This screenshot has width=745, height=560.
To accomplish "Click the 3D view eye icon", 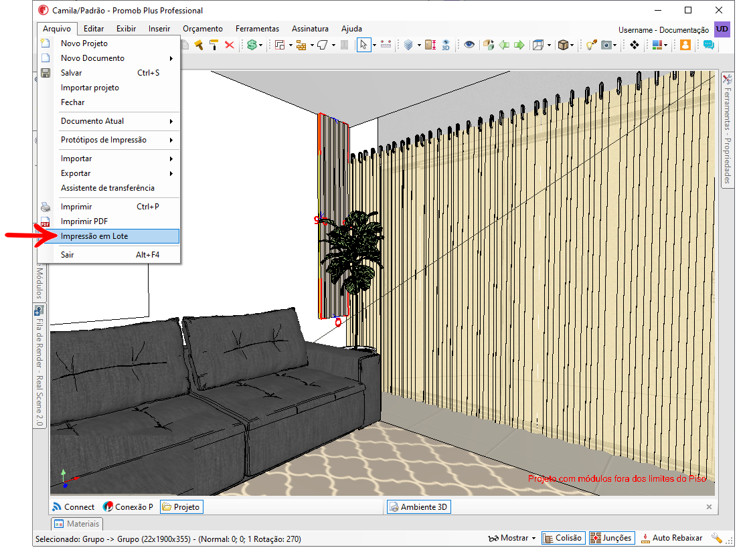I will [x=446, y=45].
